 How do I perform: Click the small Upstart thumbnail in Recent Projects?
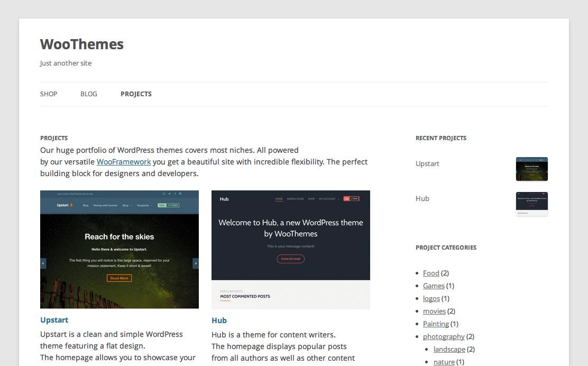[x=532, y=169]
